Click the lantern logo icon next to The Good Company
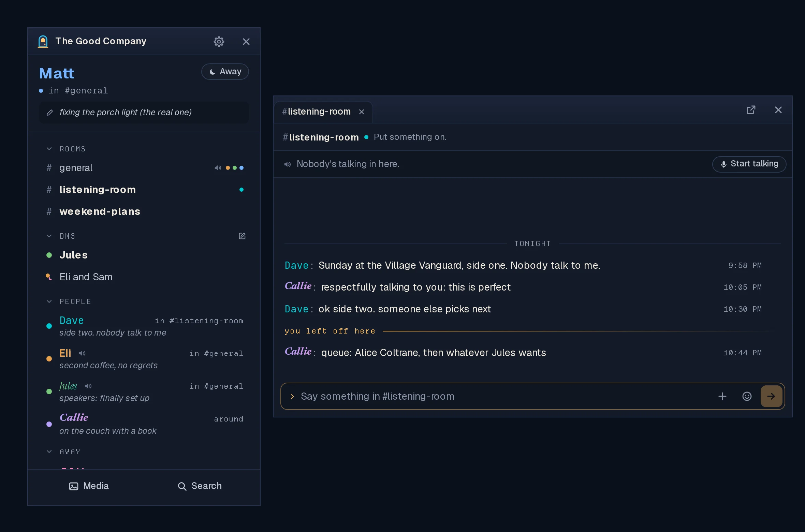Screen dimensions: 805x532 (43, 42)
